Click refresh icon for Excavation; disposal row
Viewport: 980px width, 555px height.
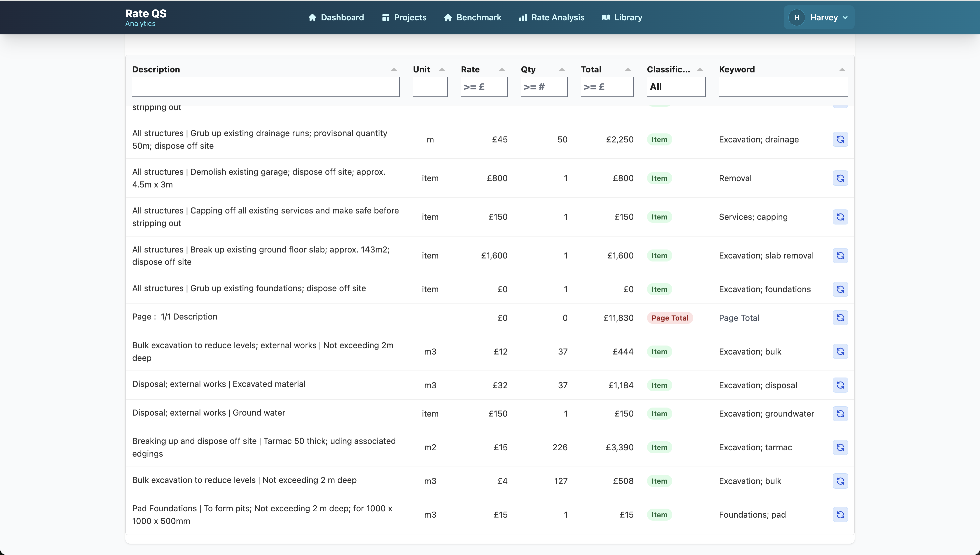click(840, 385)
